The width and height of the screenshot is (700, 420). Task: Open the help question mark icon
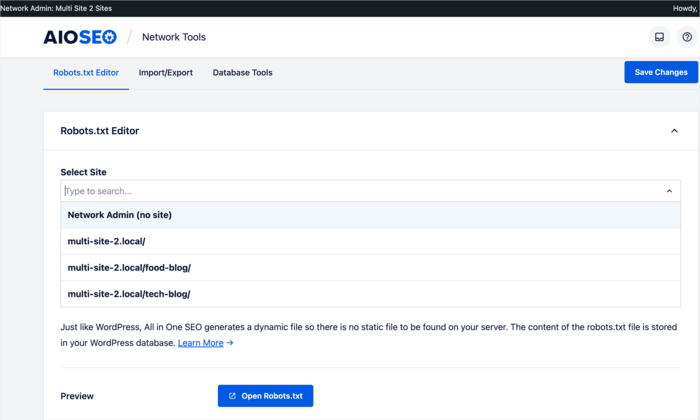[687, 37]
